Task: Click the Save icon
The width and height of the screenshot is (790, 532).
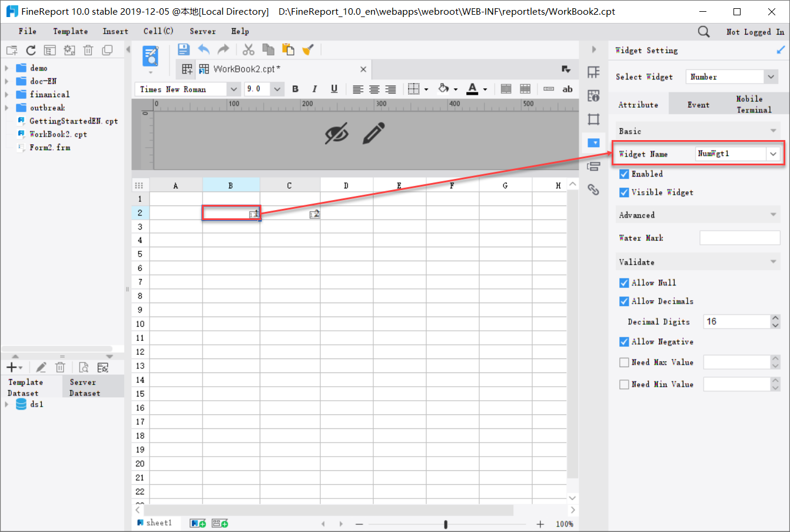Action: (183, 49)
